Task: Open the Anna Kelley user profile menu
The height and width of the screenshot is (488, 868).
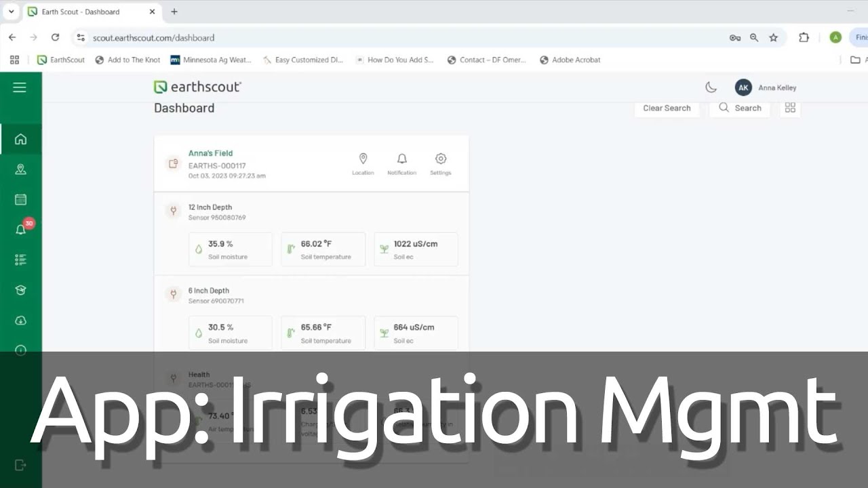Action: point(766,87)
